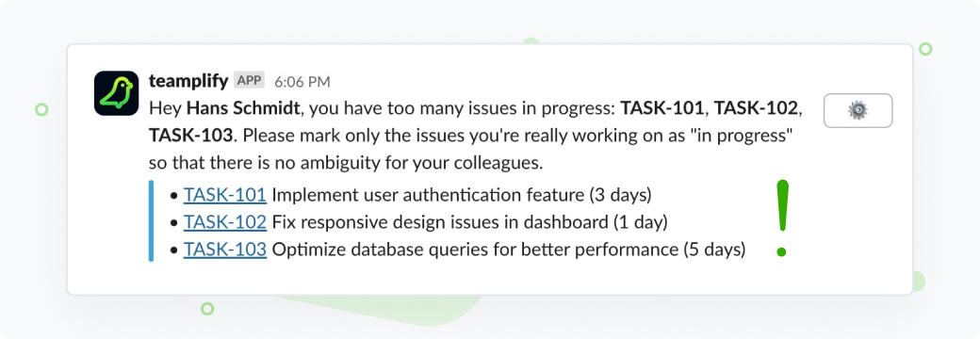Click 'Implement user authentication feature' text

(428, 196)
